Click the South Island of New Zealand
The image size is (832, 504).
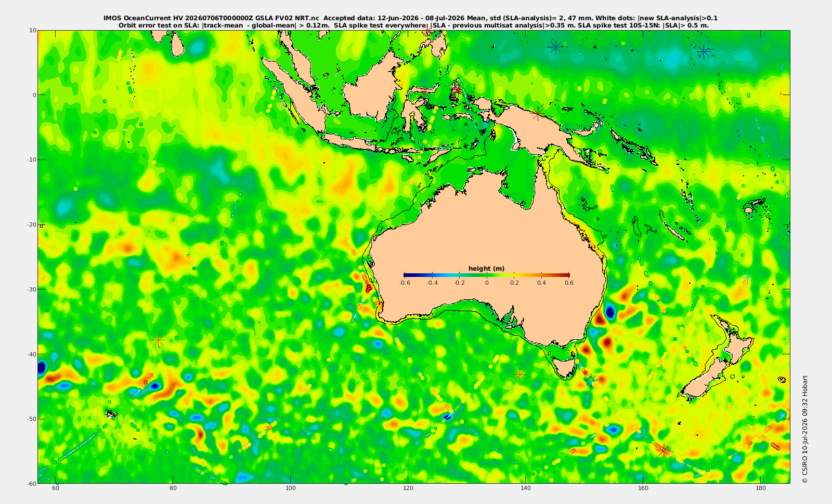[x=704, y=380]
